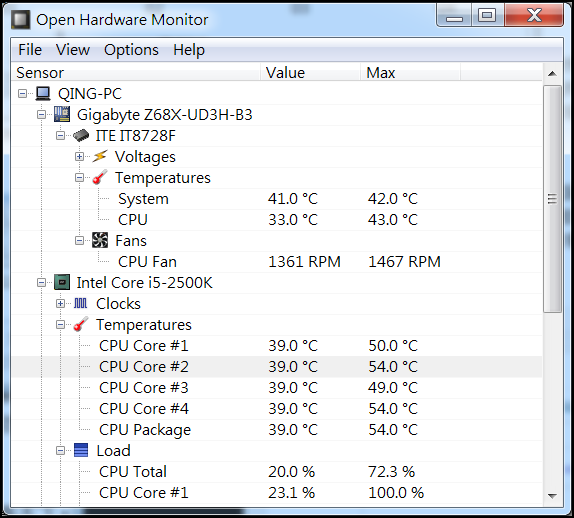This screenshot has height=518, width=574.
Task: Select the CPU Fan row
Action: pos(277,262)
